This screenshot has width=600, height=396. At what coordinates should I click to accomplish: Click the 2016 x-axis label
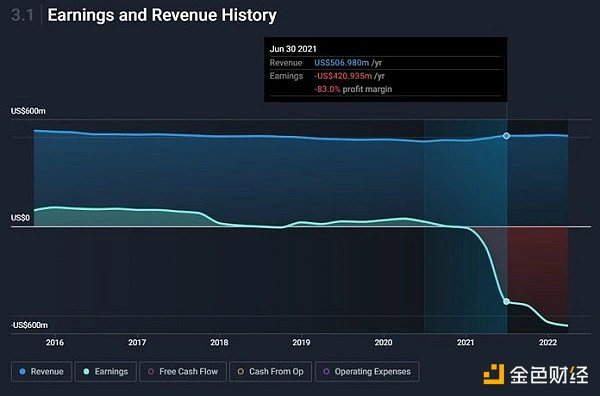55,342
